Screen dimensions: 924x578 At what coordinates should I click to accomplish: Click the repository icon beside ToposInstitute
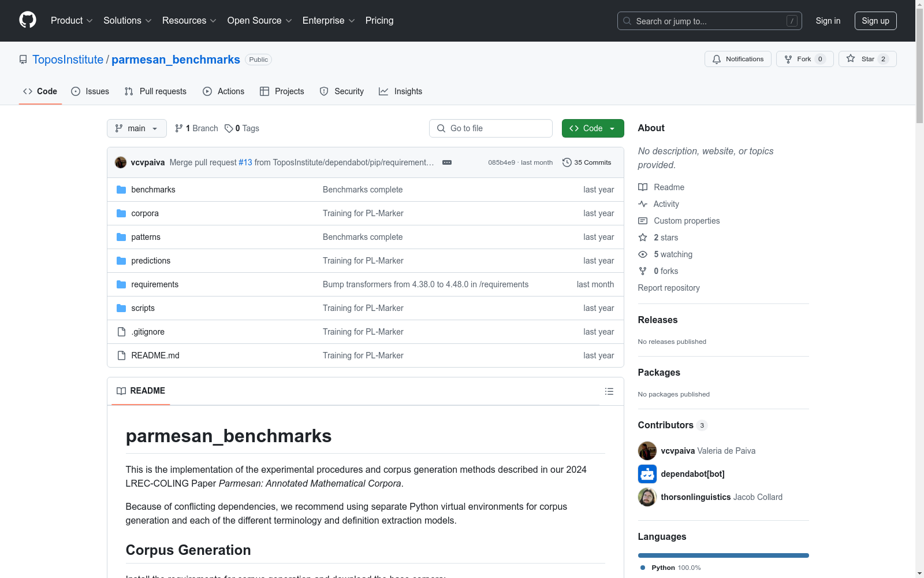point(23,60)
